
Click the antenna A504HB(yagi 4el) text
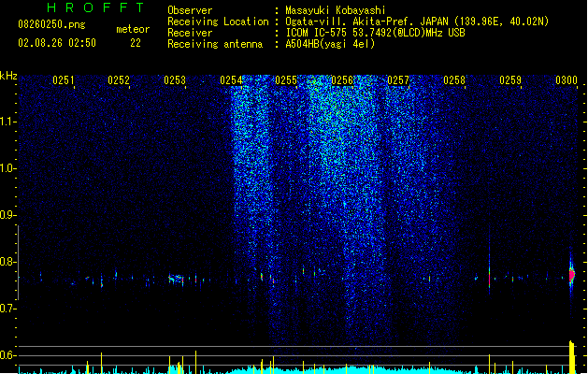click(330, 44)
